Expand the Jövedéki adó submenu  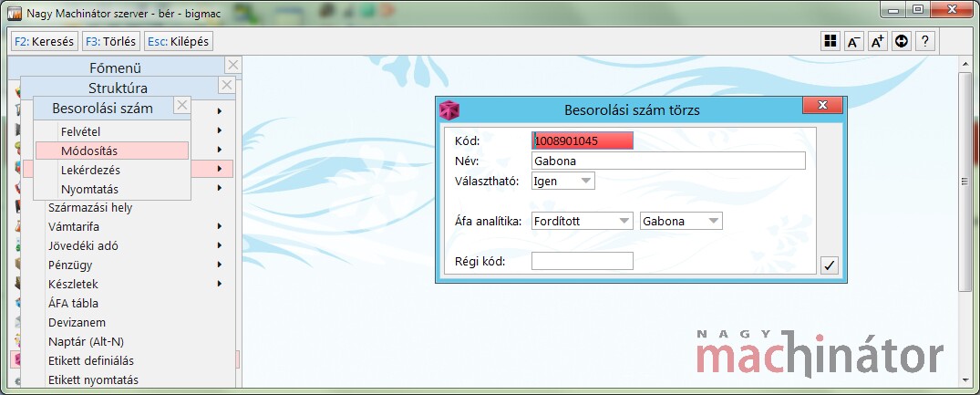click(x=220, y=245)
